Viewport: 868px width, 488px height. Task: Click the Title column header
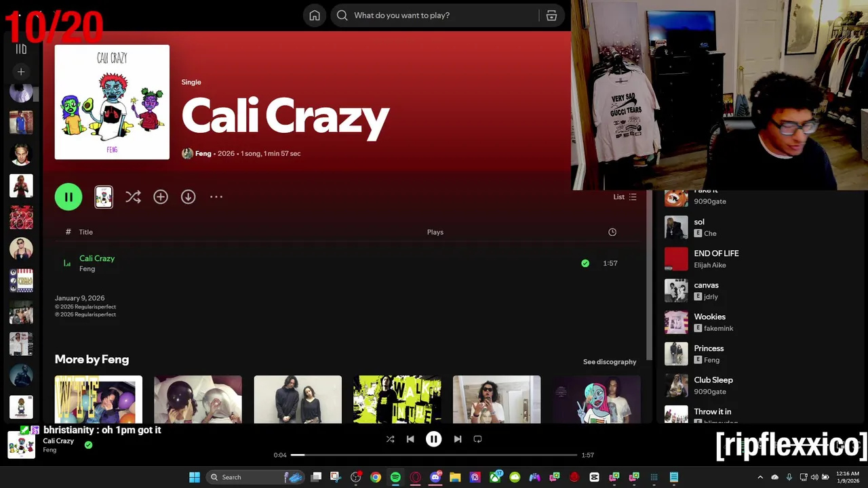coord(85,232)
